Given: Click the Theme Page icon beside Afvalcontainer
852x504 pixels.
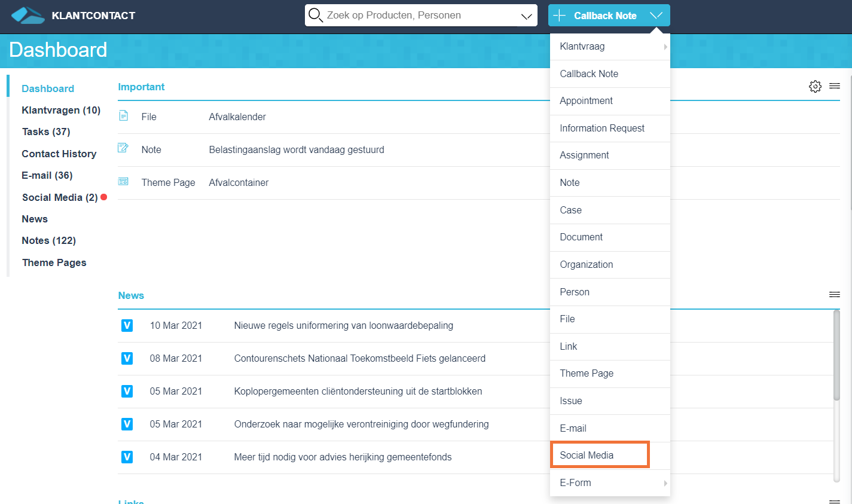Looking at the screenshot, I should (x=123, y=181).
